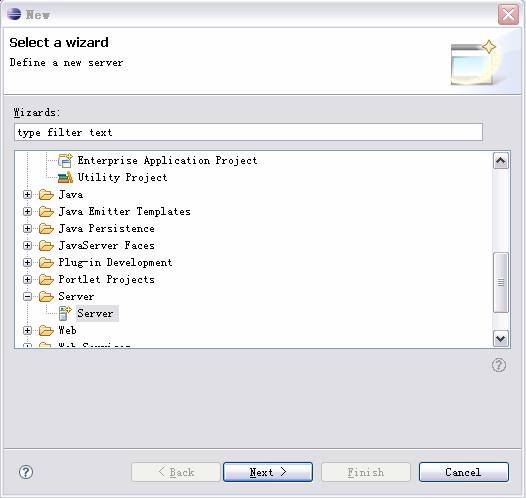The image size is (526, 498).
Task: Focus the type filter text field
Action: pyautogui.click(x=249, y=132)
